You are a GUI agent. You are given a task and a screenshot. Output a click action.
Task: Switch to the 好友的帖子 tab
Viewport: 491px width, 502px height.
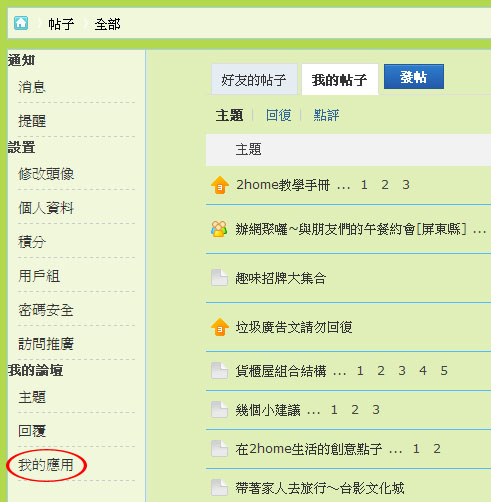point(254,79)
